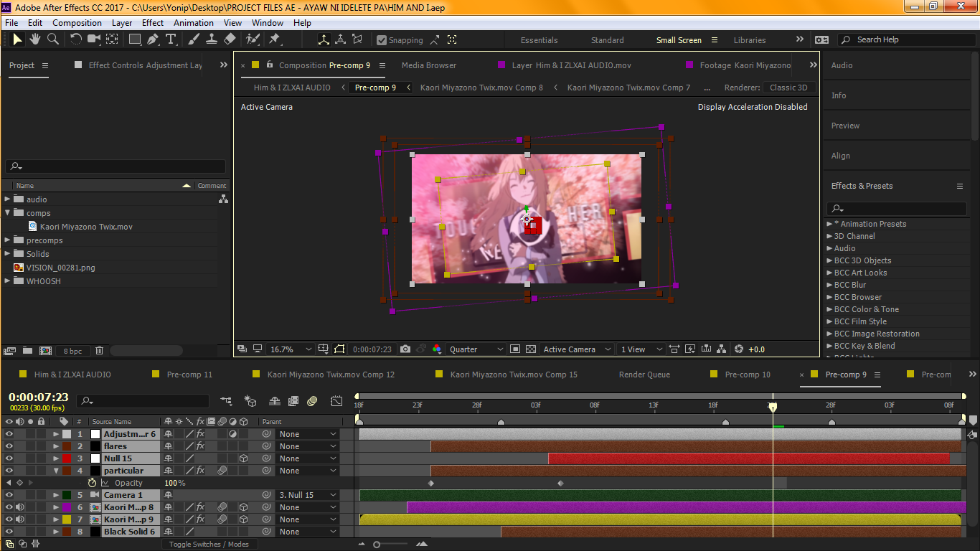This screenshot has width=980, height=551.
Task: Open the Quarter resolution dropdown
Action: point(476,349)
